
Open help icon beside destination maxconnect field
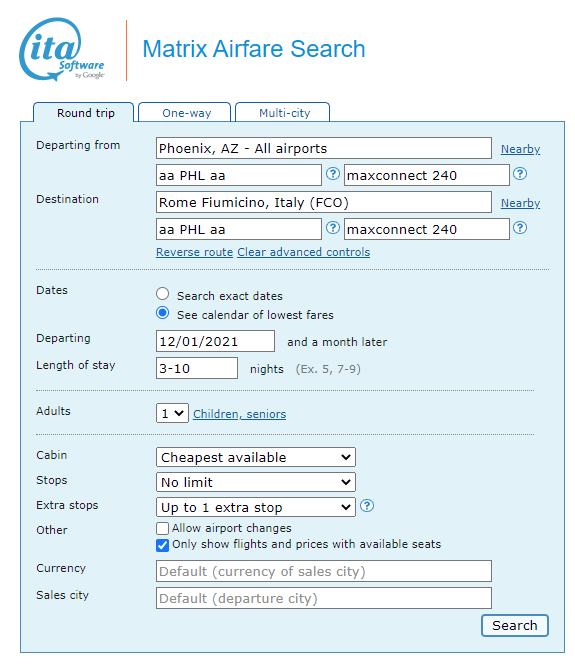520,228
